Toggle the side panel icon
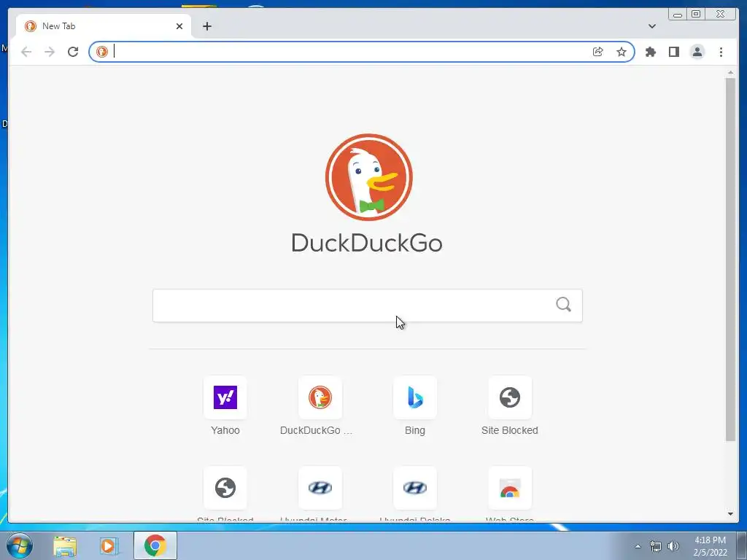747x560 pixels. [673, 52]
